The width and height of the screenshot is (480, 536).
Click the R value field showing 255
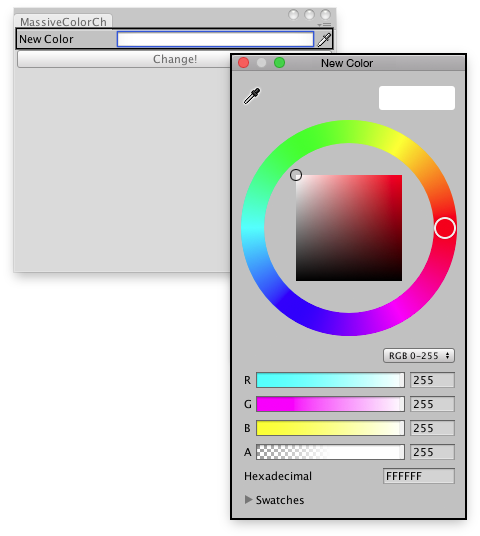click(x=432, y=380)
